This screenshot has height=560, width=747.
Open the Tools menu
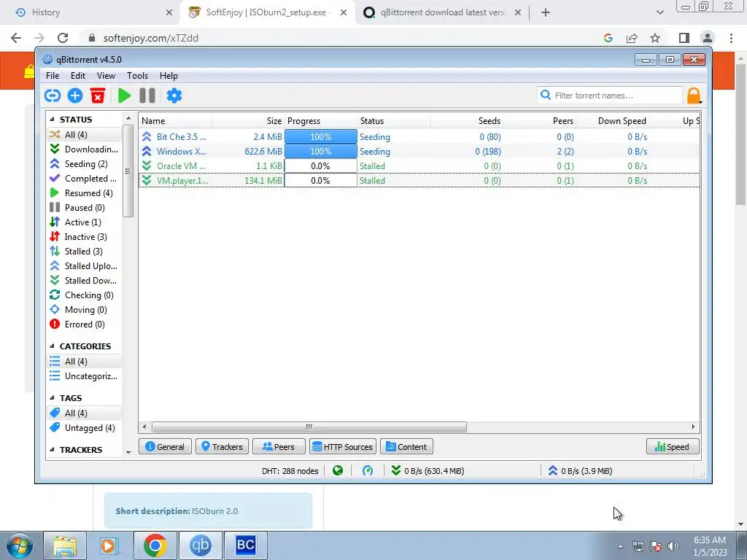pos(137,76)
